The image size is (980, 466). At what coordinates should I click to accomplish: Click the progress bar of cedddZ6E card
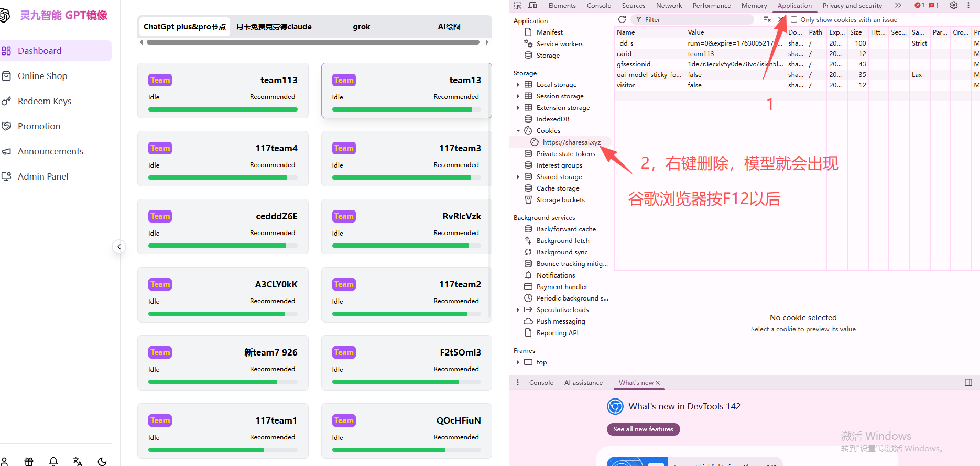pyautogui.click(x=223, y=246)
